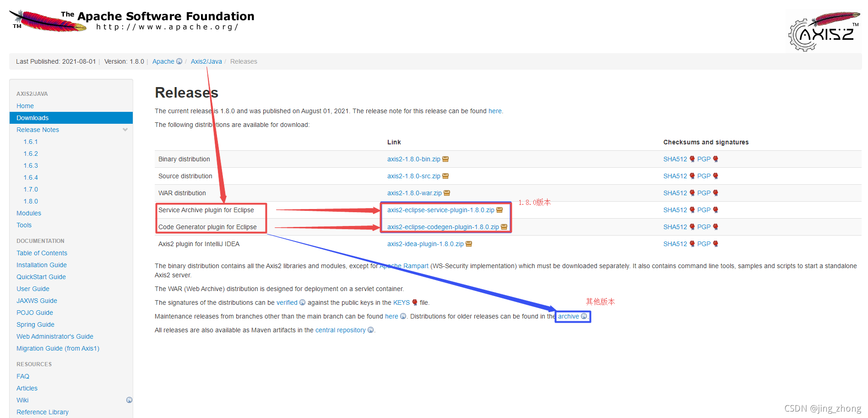Open the 1.6.1 release notes
Image resolution: width=868 pixels, height=418 pixels.
tap(31, 142)
